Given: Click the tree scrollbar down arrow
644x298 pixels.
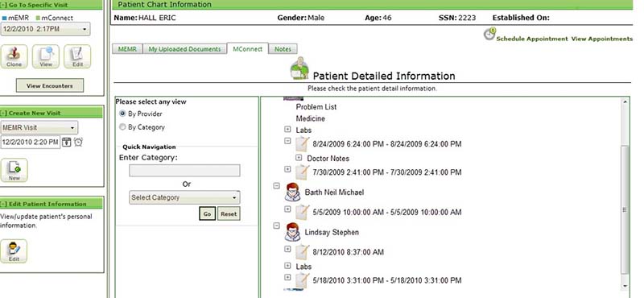Looking at the screenshot, I should (625, 286).
